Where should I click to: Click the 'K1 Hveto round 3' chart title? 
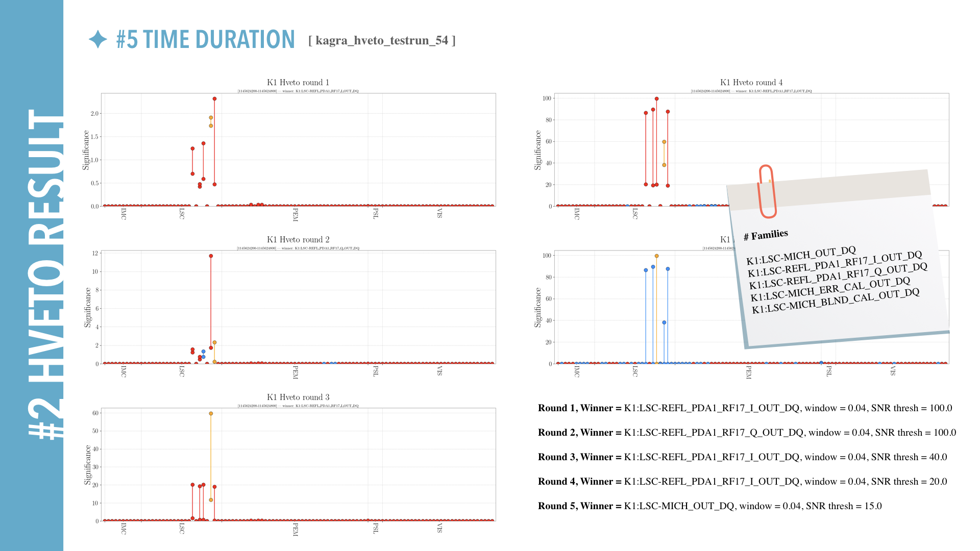pos(298,397)
